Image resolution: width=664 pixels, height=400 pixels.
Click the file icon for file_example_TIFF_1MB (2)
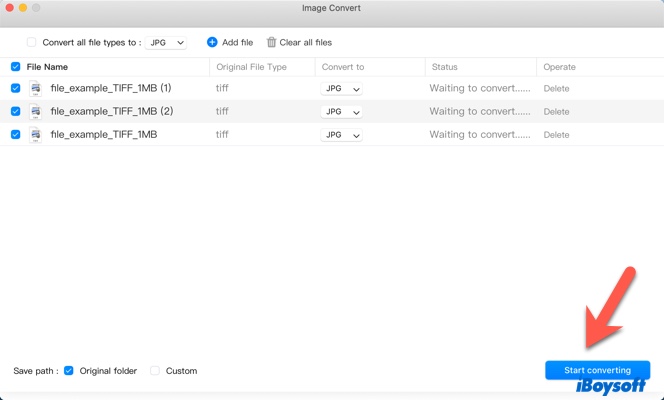[35, 111]
